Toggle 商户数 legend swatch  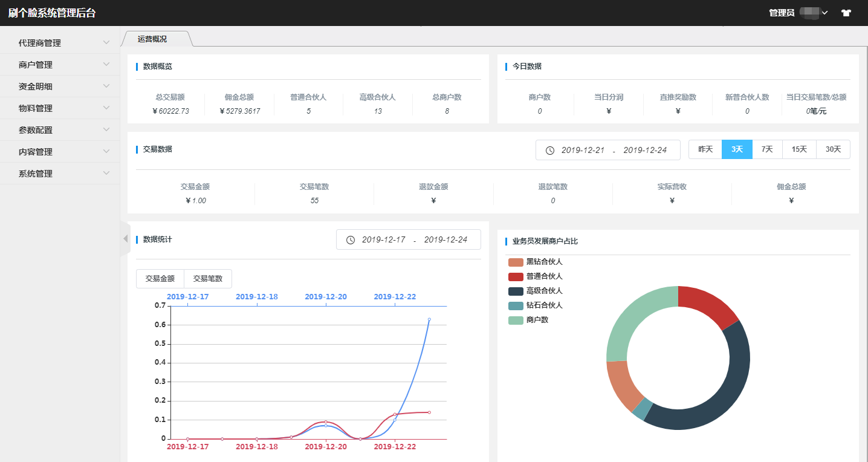click(516, 320)
